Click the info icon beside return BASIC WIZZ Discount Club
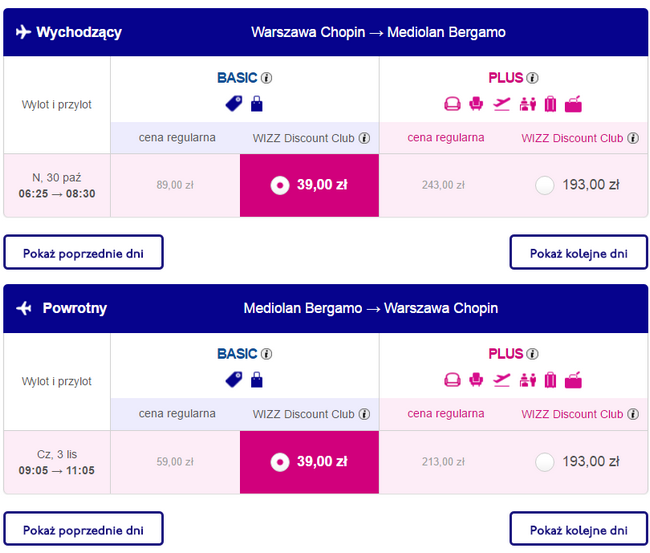650x553 pixels. 365,415
